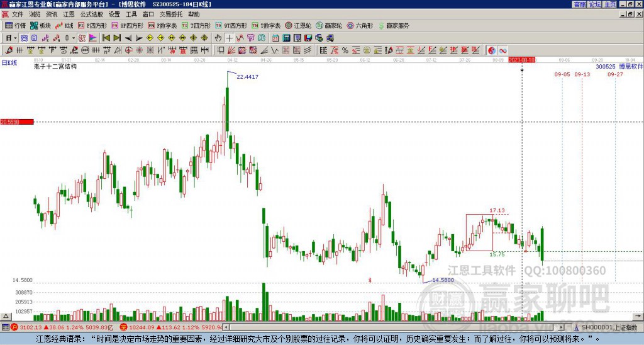This screenshot has width=644, height=345.
Task: Jump to first bar icon
Action: tap(106, 38)
